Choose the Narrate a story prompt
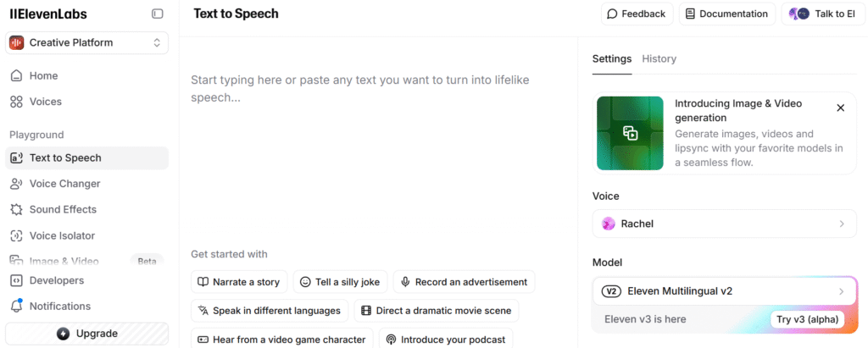868x348 pixels. coord(240,282)
